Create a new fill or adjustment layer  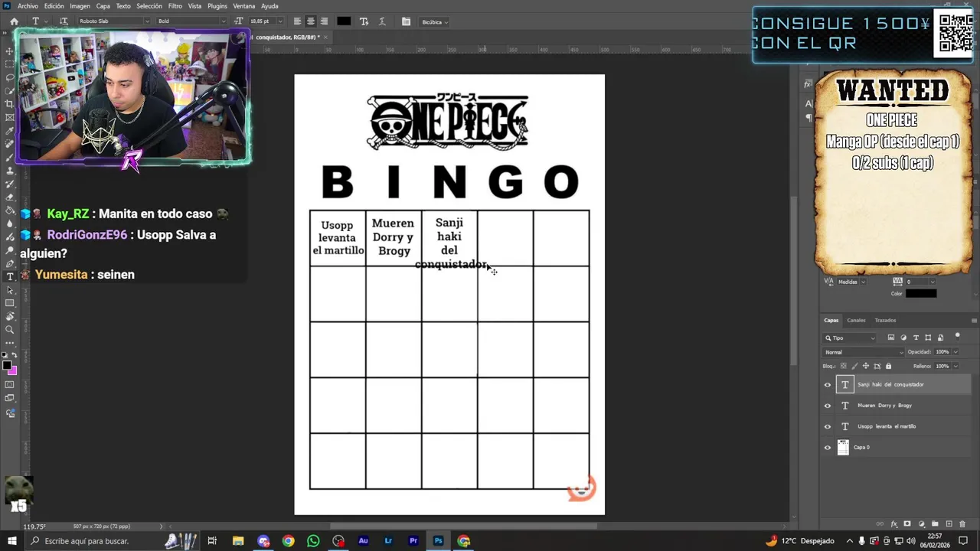pos(921,524)
